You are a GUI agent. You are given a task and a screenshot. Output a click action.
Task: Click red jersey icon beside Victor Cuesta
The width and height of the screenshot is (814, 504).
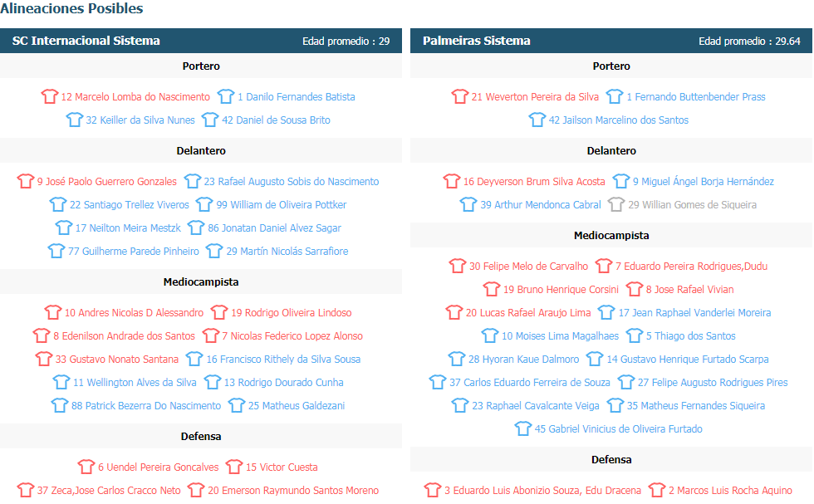tap(234, 467)
